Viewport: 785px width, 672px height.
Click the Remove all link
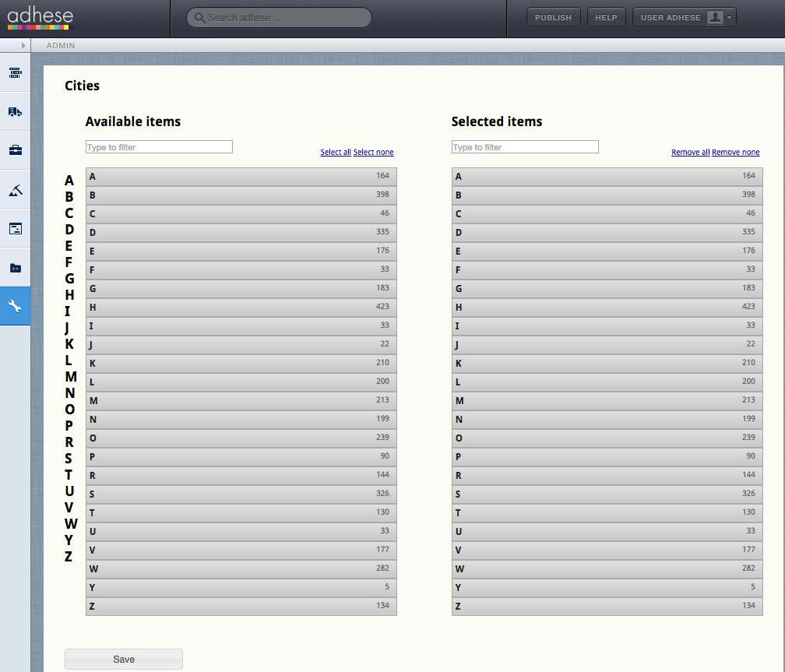pos(690,153)
